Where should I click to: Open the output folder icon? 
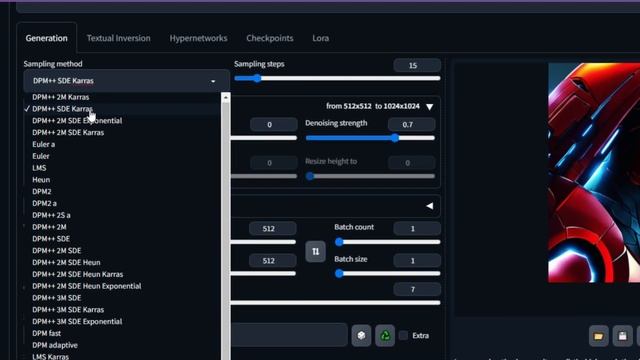[x=598, y=336]
